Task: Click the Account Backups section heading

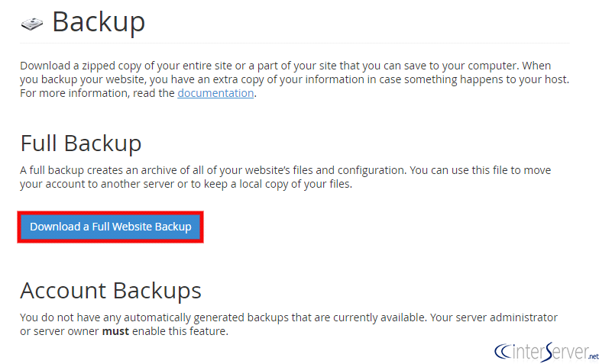Action: coord(111,290)
